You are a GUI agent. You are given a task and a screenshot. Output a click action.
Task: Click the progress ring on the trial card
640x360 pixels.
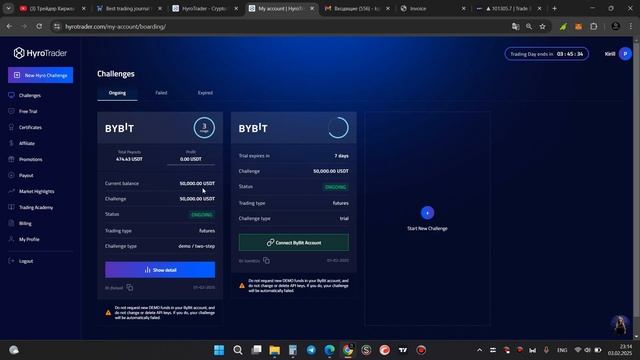[338, 128]
